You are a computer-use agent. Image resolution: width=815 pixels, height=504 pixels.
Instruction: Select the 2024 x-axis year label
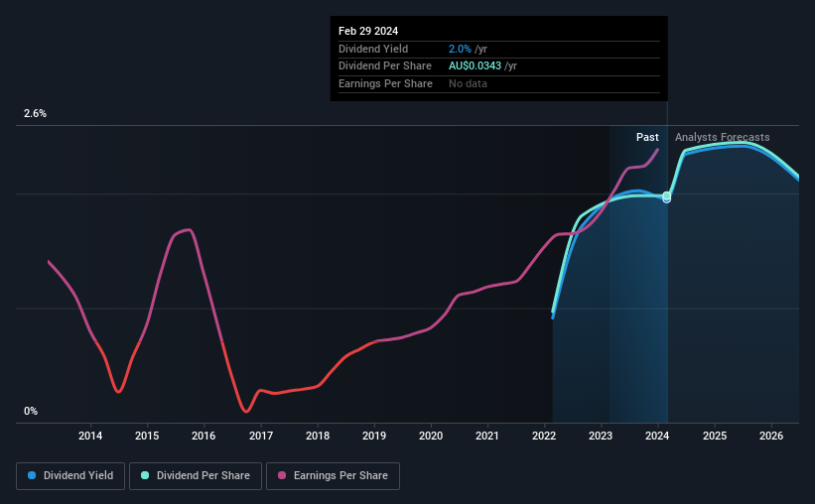[657, 436]
